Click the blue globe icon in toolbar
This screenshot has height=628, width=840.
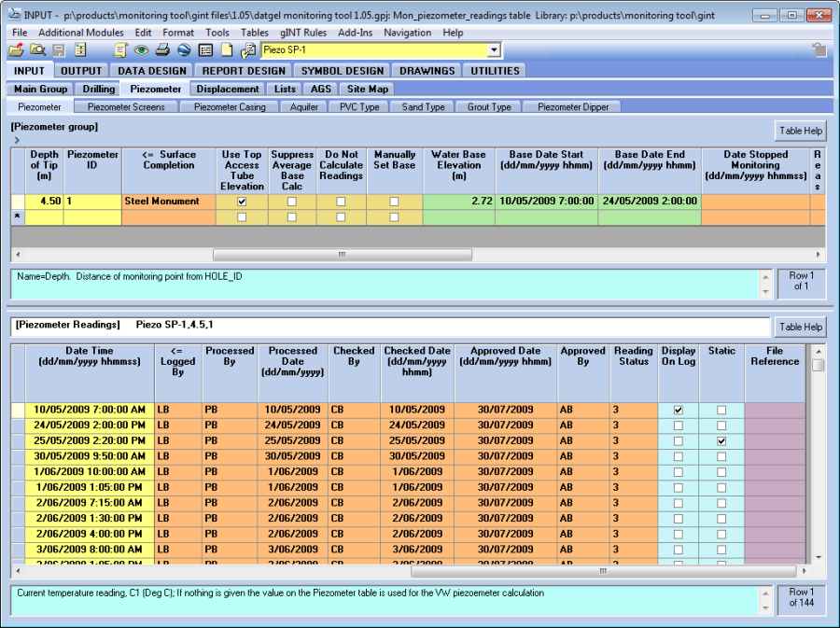[x=184, y=50]
